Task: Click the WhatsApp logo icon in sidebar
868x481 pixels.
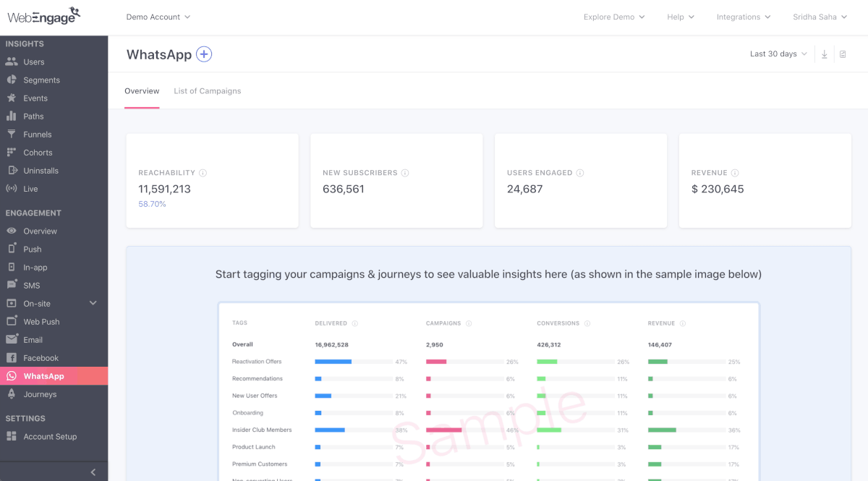Action: point(12,376)
